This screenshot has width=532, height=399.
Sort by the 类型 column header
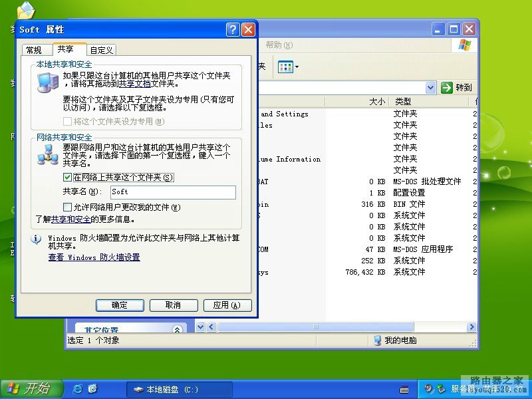tap(429, 102)
